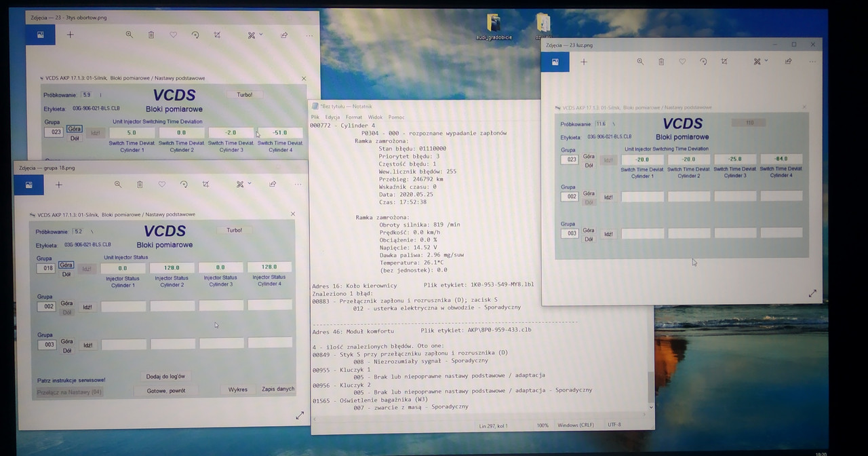Open Edycja menu in Notatnik

coord(332,117)
